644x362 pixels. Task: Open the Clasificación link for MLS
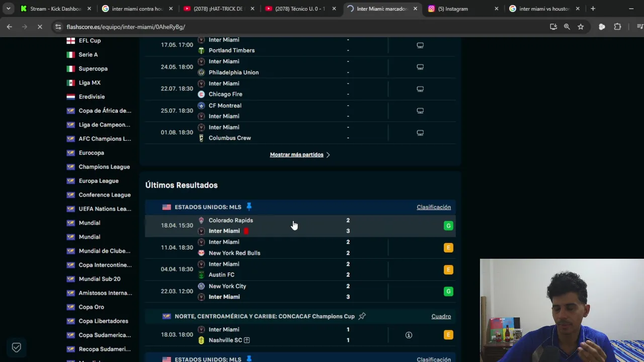(434, 207)
